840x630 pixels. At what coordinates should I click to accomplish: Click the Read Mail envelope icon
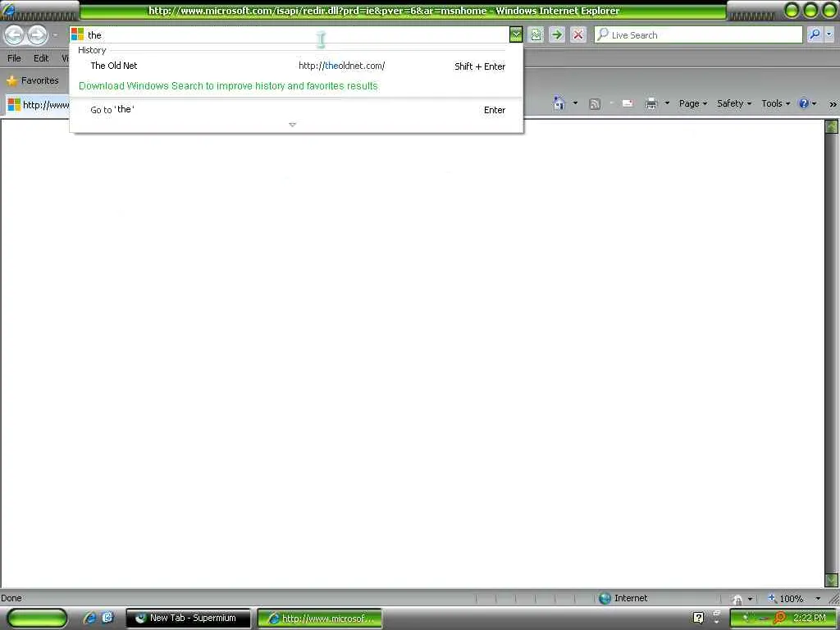pos(628,103)
